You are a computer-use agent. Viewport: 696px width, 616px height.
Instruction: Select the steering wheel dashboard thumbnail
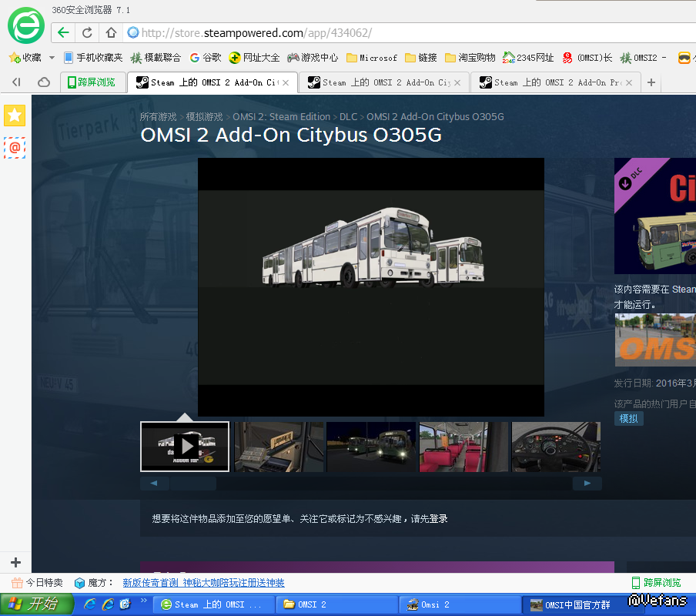pos(556,447)
